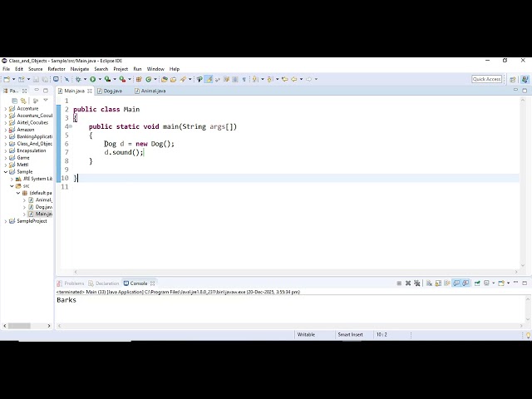Click the Pin Console icon
This screenshot has width=532, height=399.
477,283
